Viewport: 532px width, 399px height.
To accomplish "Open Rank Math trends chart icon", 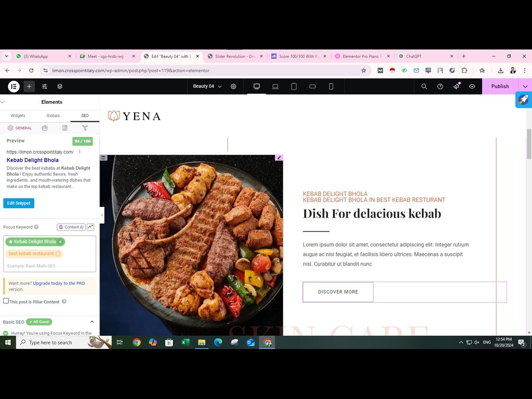I will tap(90, 227).
